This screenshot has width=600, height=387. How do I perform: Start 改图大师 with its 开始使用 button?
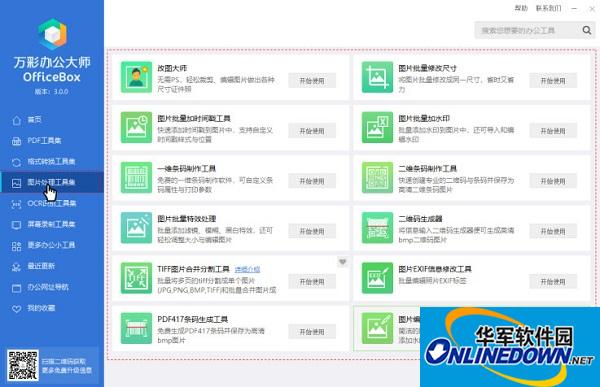312,81
